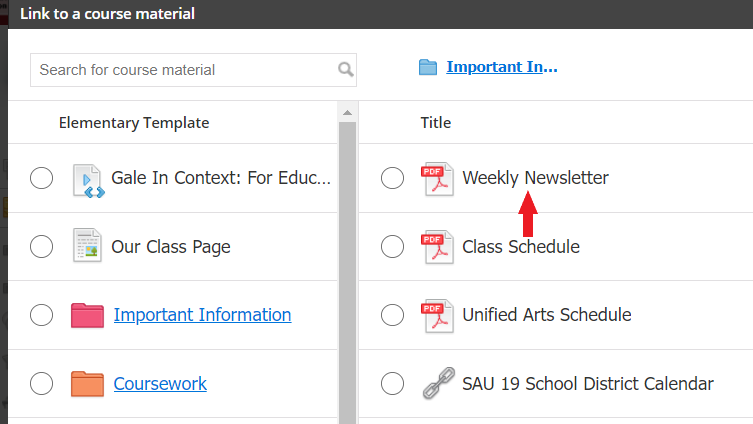The width and height of the screenshot is (753, 424).
Task: Click the scrollbar up arrow
Action: (347, 113)
